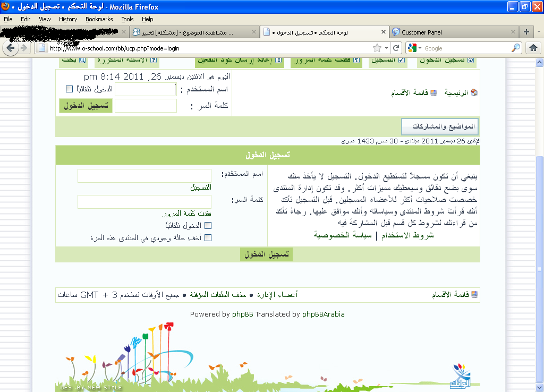Click the main form username input field
544x392 pixels.
coord(144,176)
